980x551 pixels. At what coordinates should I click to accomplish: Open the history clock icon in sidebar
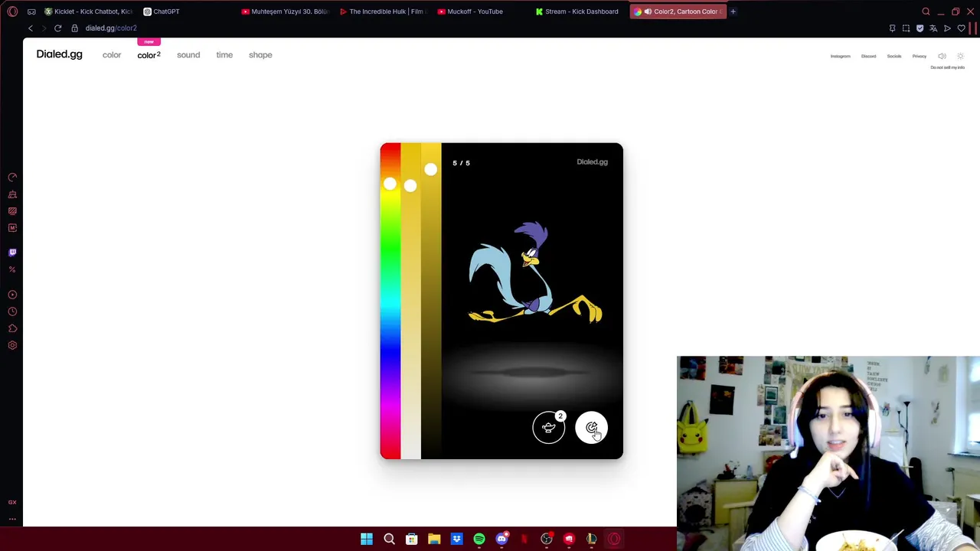(12, 311)
